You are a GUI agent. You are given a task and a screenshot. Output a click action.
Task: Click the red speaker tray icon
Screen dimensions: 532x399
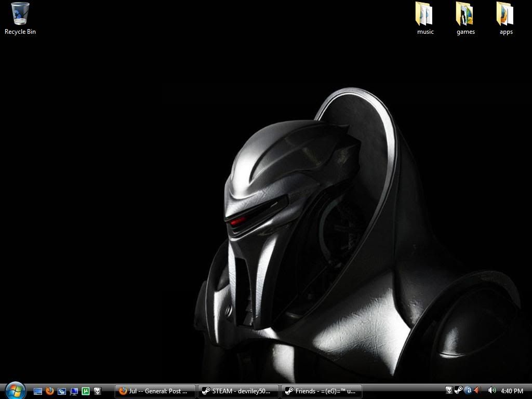tap(477, 390)
